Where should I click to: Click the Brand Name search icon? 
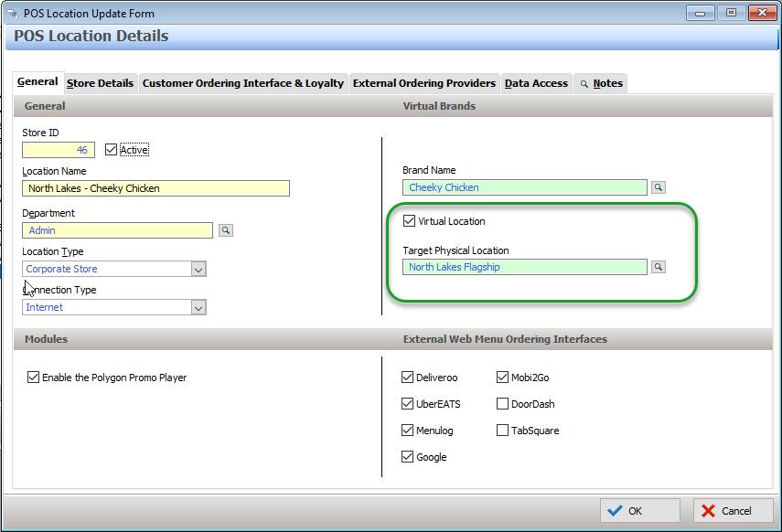click(x=658, y=187)
